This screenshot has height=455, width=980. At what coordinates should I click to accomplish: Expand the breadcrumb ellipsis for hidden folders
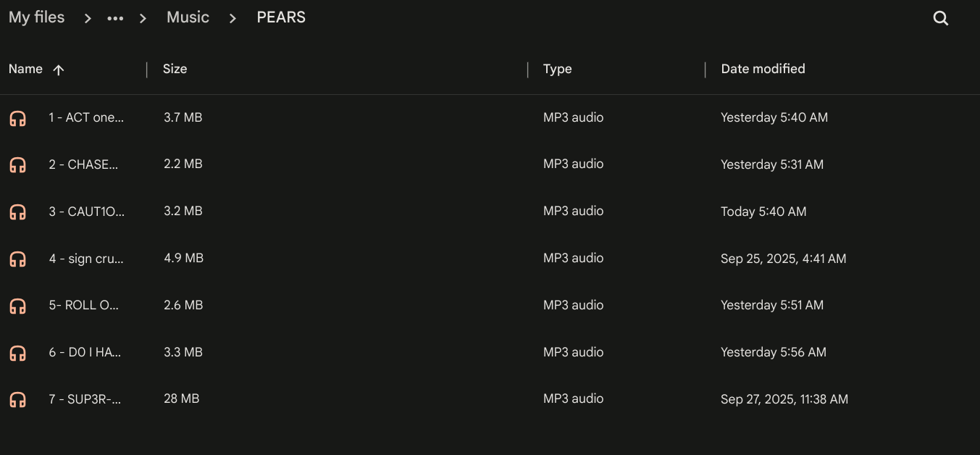115,18
